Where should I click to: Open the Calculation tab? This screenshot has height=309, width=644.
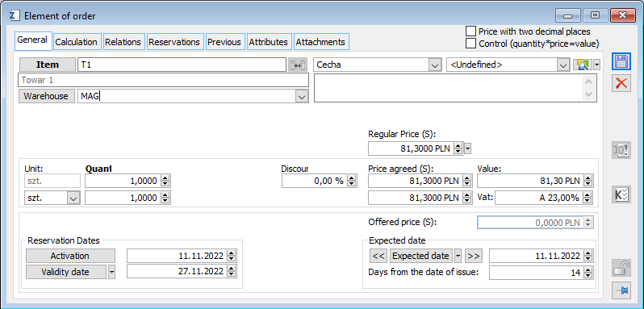pyautogui.click(x=77, y=42)
